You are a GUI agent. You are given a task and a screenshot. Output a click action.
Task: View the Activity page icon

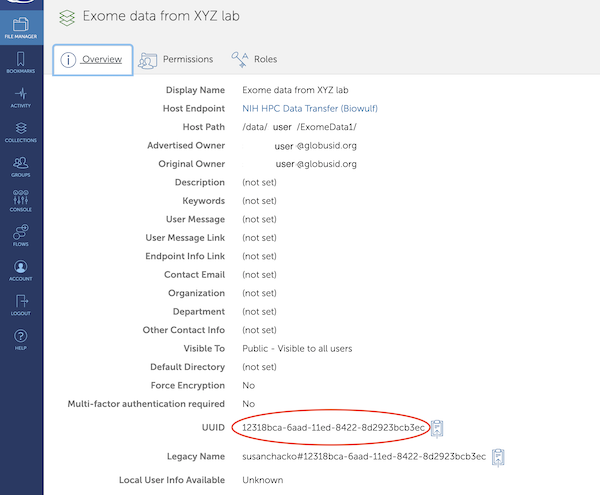click(21, 98)
